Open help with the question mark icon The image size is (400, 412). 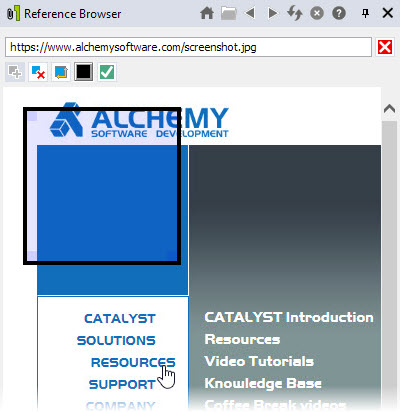click(339, 14)
